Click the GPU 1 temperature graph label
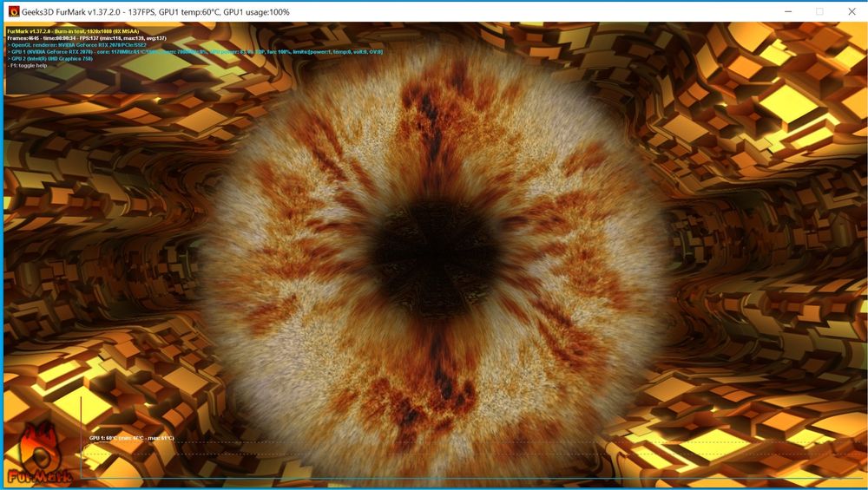 pos(132,438)
